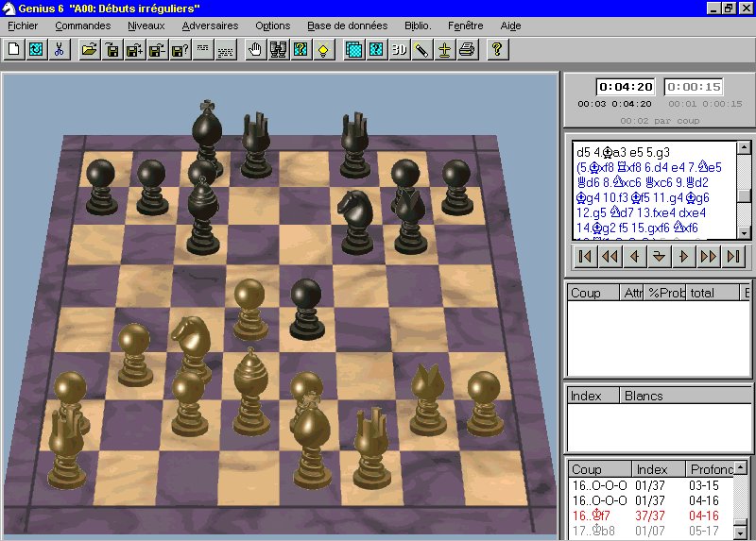Click the total column header
The image size is (756, 541).
coord(713,293)
